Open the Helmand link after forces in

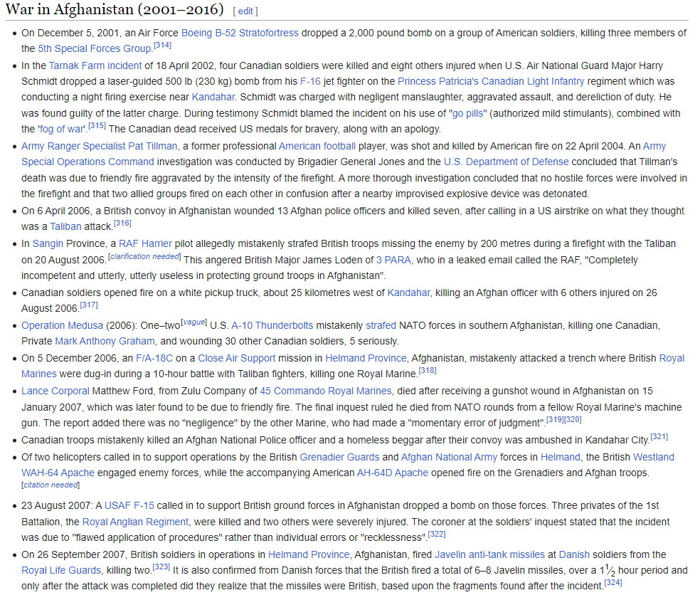[561, 457]
